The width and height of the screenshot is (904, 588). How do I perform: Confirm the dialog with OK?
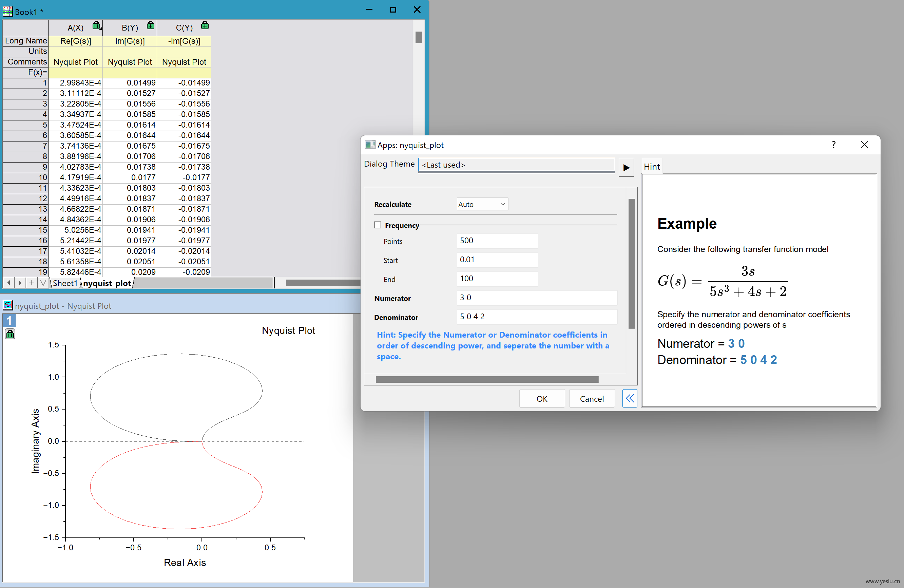click(542, 398)
